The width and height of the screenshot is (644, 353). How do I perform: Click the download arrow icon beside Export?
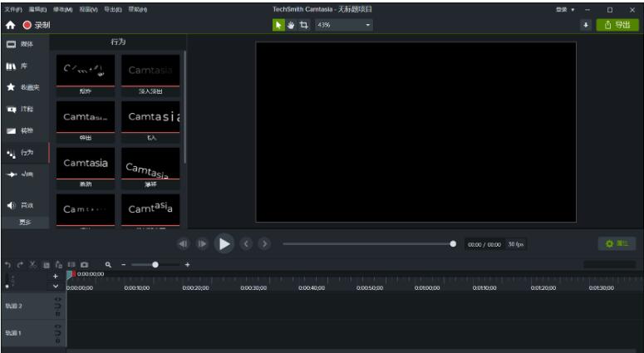pos(585,25)
